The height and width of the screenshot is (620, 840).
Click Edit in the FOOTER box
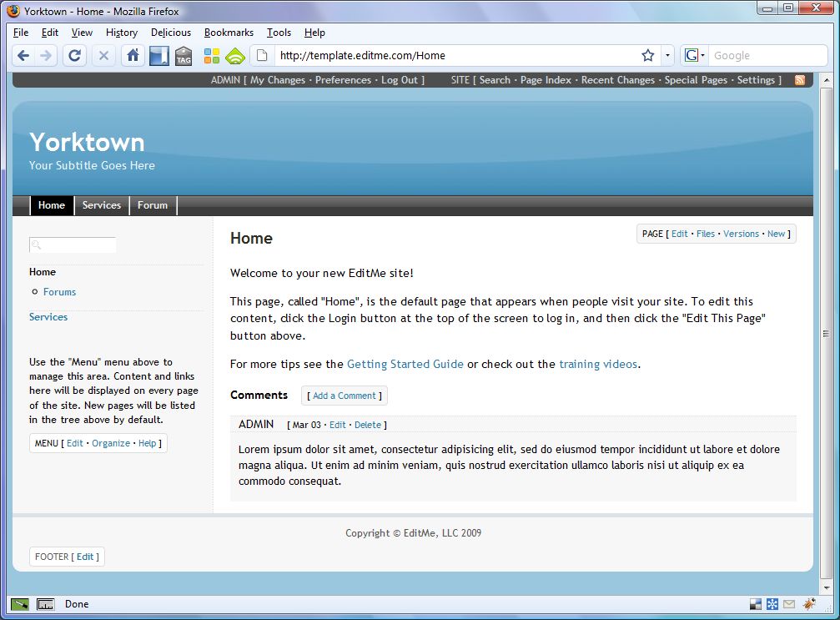(x=84, y=557)
